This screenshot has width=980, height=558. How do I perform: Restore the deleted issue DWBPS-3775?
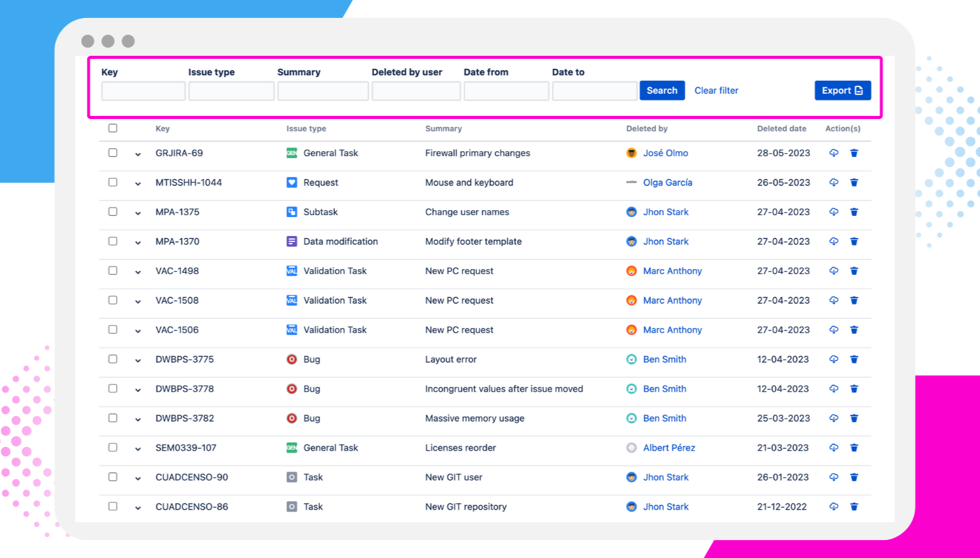(834, 360)
